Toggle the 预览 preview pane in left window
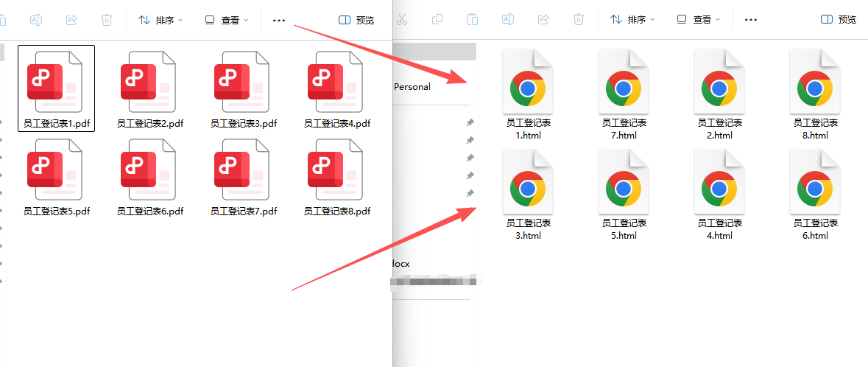This screenshot has width=868, height=367. click(x=356, y=20)
